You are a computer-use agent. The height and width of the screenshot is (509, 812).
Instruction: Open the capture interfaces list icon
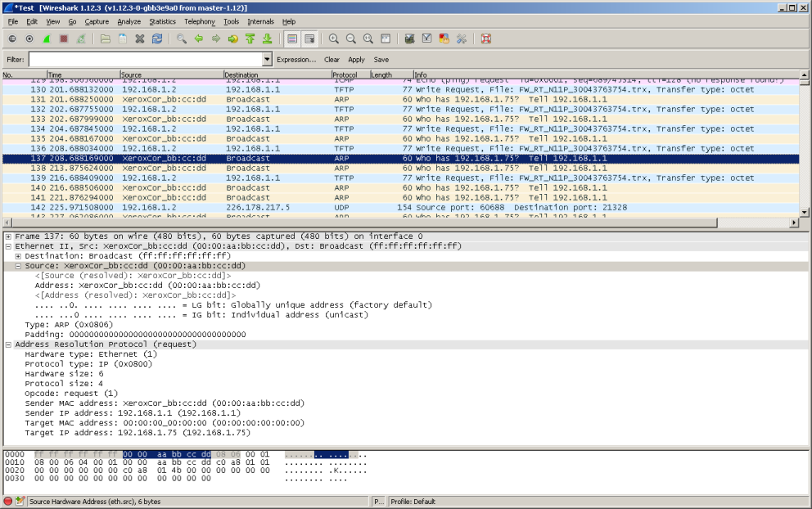pos(12,38)
